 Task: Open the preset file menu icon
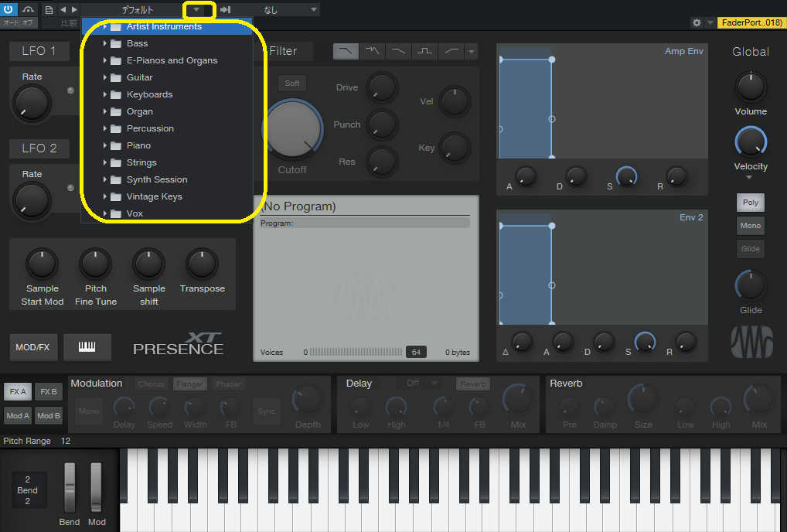pyautogui.click(x=49, y=9)
